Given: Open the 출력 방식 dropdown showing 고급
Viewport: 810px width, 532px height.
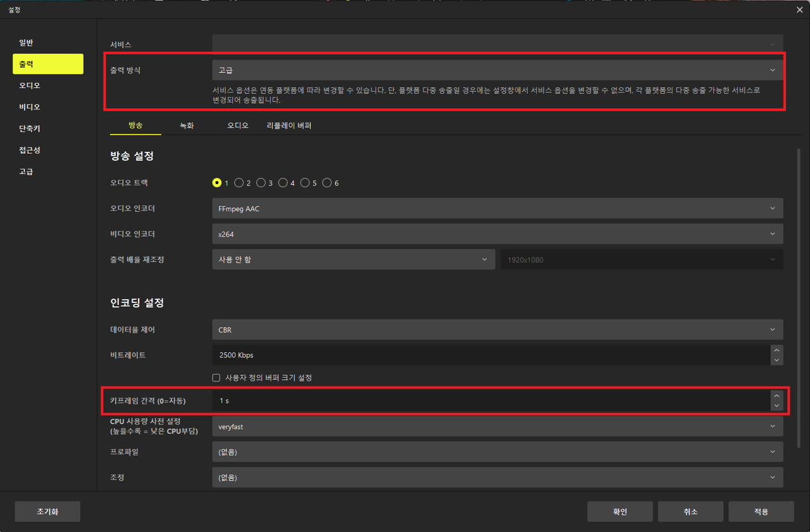Looking at the screenshot, I should pos(497,70).
